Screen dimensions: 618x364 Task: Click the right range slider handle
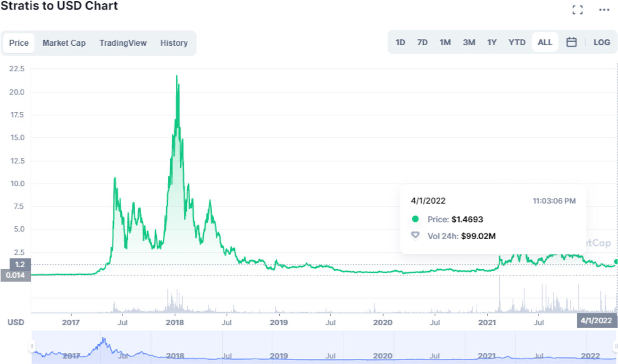coord(616,347)
